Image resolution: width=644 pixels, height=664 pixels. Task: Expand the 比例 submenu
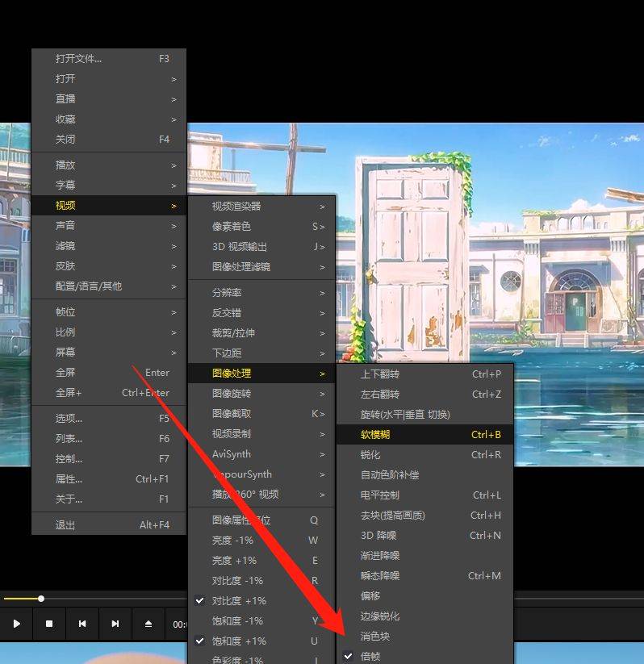click(x=109, y=332)
